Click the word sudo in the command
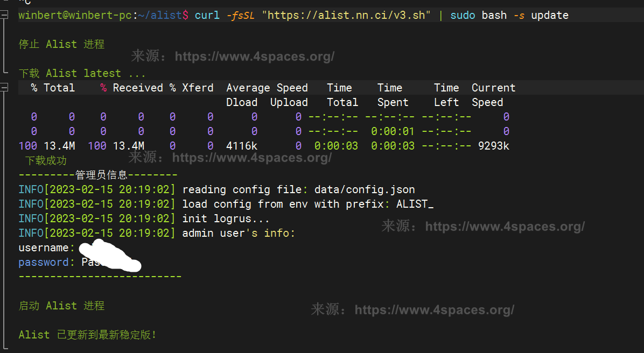Screen dimensions: 644x353 463,15
